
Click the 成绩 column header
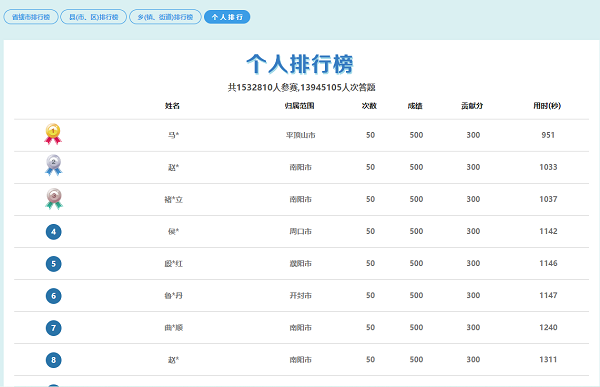[x=415, y=106]
